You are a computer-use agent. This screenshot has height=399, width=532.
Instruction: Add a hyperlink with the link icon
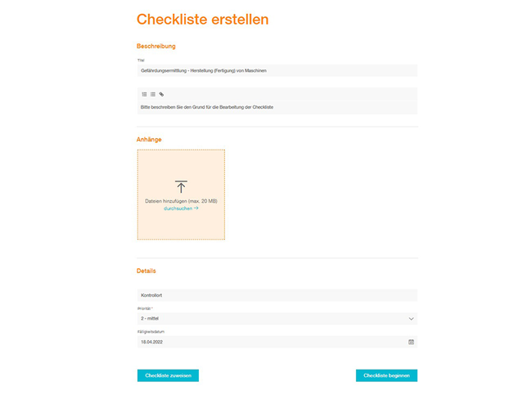[161, 94]
